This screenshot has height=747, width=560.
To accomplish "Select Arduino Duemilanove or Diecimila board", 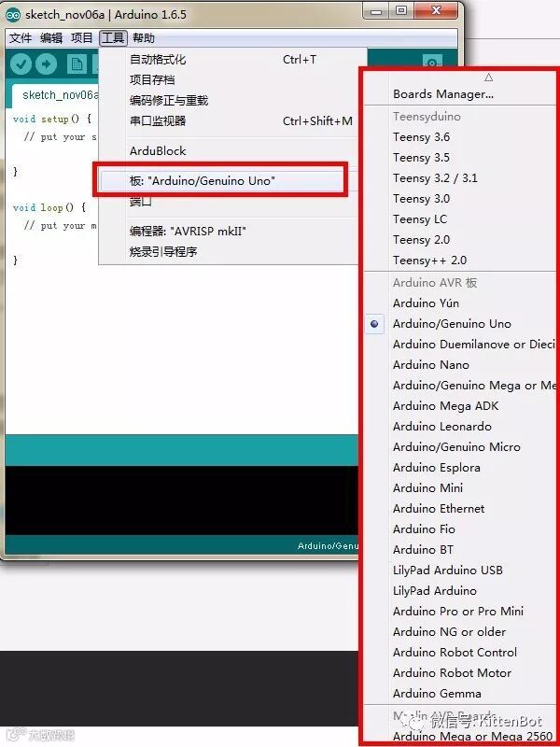I will pyautogui.click(x=460, y=344).
